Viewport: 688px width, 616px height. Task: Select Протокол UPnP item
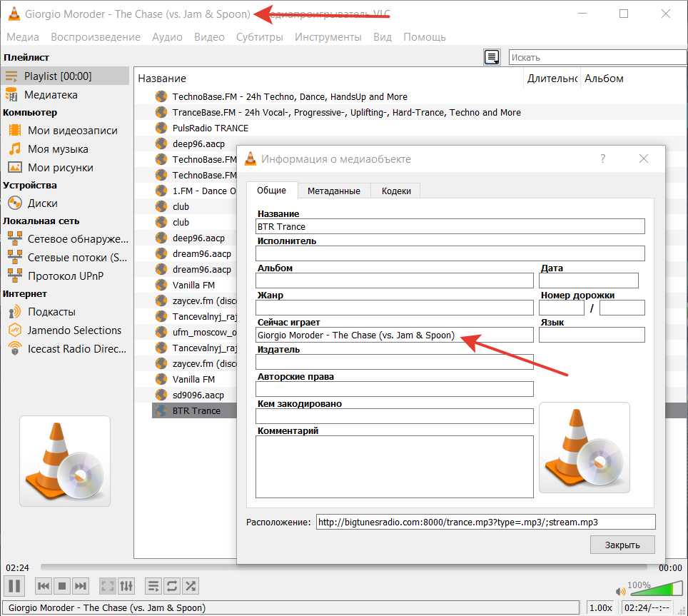65,276
